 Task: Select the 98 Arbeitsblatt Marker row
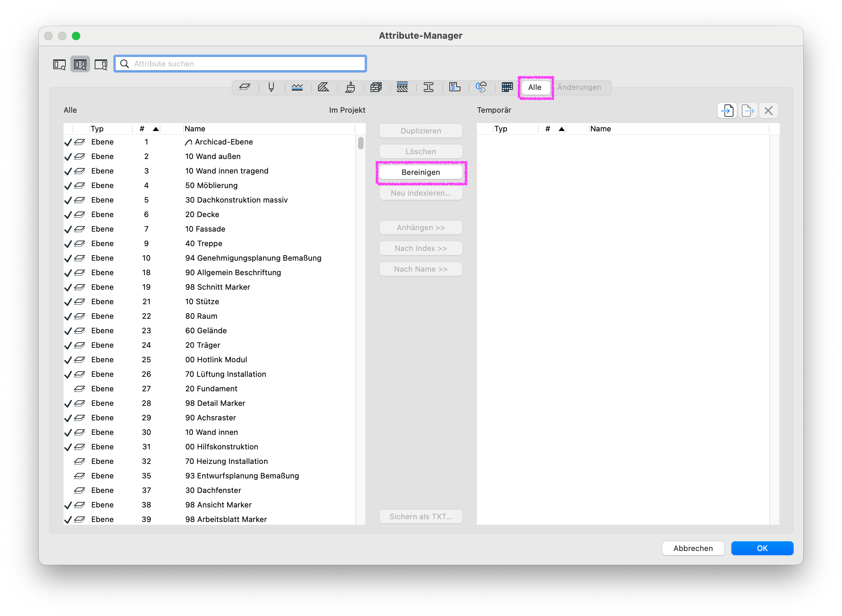point(209,520)
